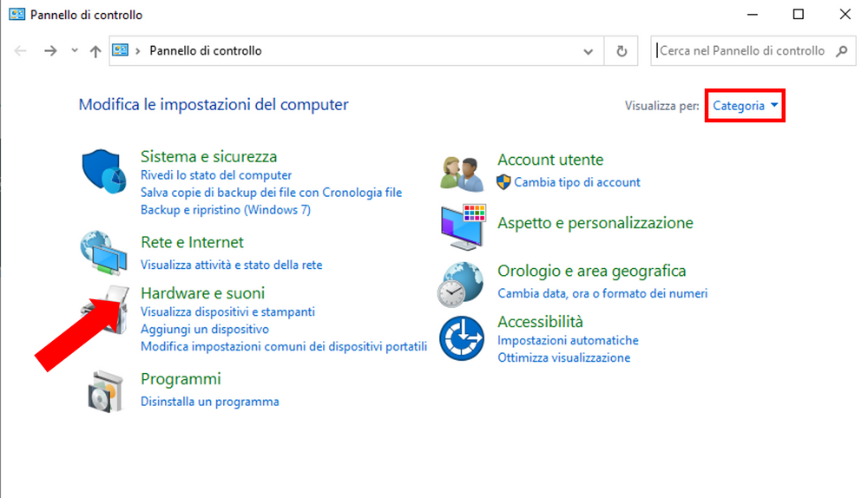Click the Orologio e area geografica clock icon

coord(461,285)
